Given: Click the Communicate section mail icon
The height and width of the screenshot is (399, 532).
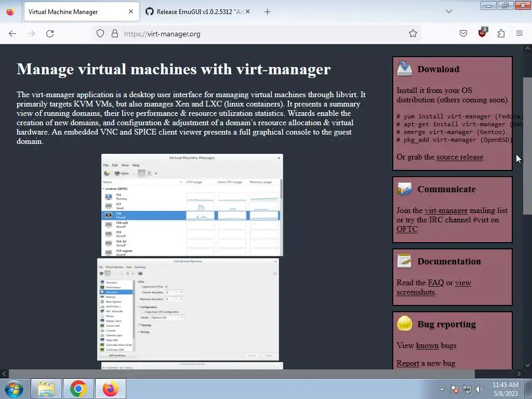Looking at the screenshot, I should click(404, 189).
